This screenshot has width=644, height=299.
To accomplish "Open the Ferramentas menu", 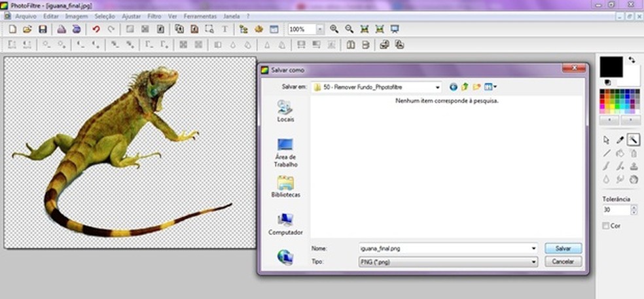I will pyautogui.click(x=200, y=16).
